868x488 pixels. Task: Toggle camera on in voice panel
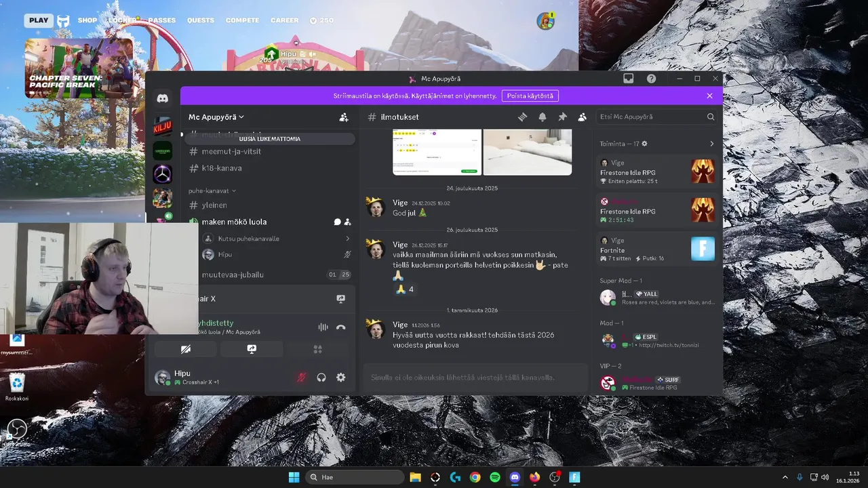(186, 349)
